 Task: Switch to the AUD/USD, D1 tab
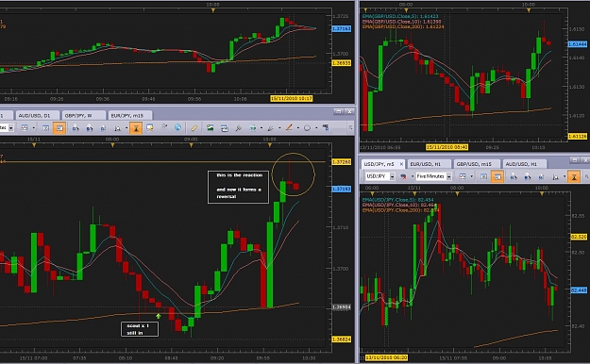(37, 115)
